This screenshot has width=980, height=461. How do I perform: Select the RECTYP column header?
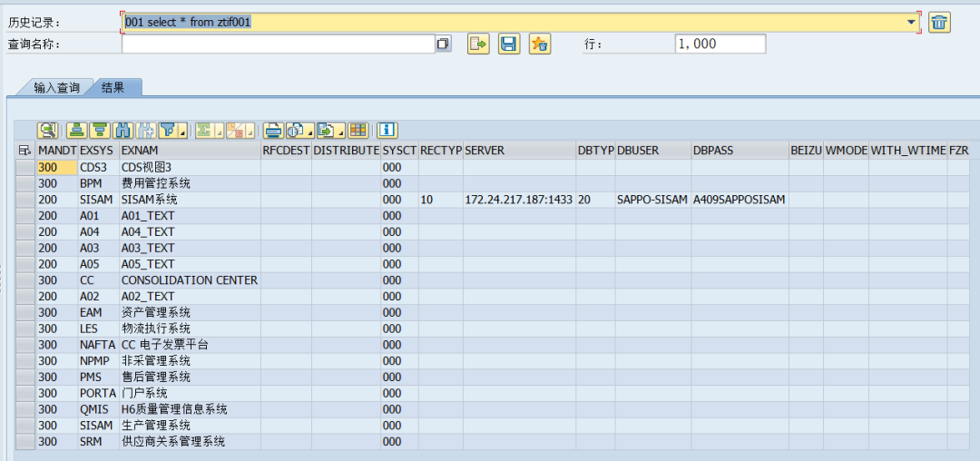pyautogui.click(x=441, y=151)
